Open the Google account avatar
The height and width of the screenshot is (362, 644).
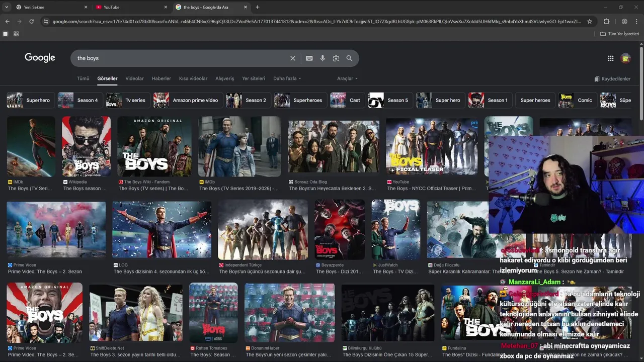point(626,58)
